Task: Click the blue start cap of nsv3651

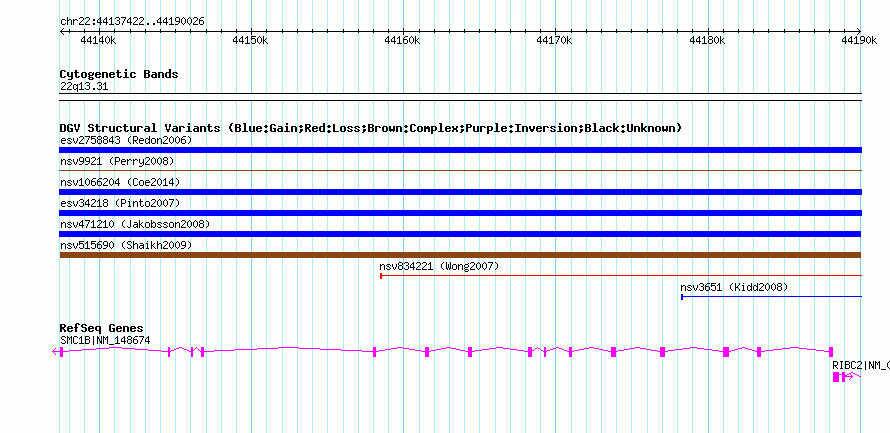Action: 682,297
